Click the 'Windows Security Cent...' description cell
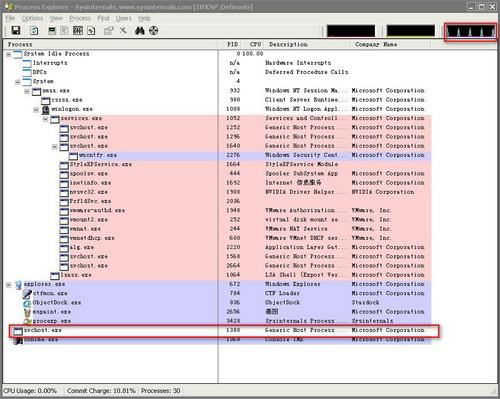The image size is (500, 399). click(306, 155)
